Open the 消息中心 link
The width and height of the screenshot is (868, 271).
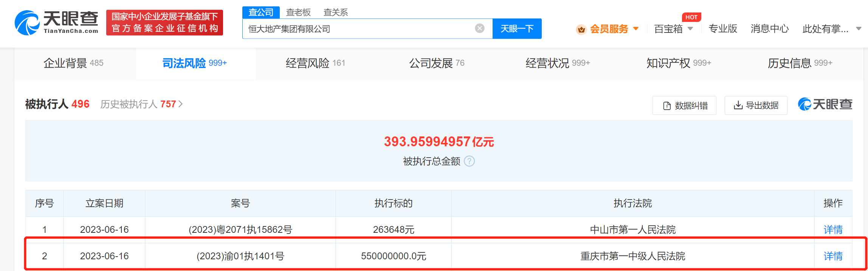point(770,29)
